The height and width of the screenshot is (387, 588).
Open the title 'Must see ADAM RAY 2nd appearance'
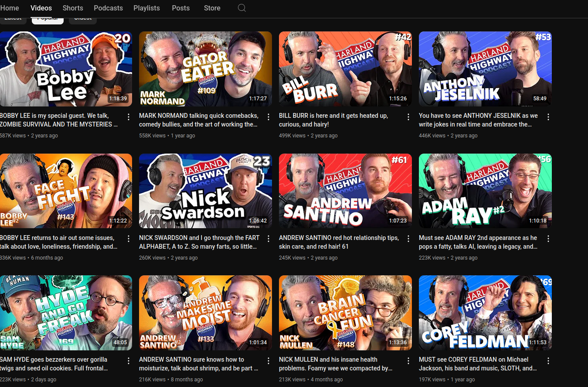pyautogui.click(x=478, y=242)
